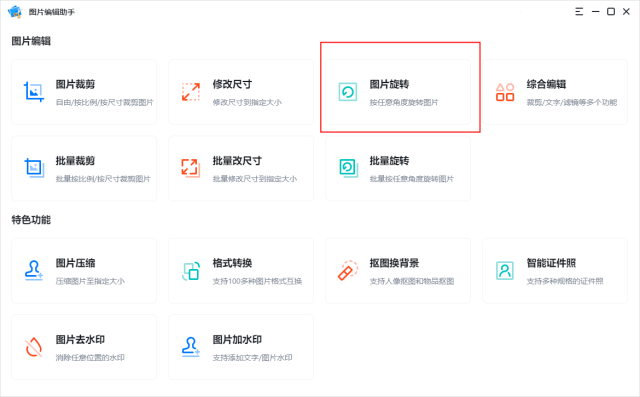640x397 pixels.
Task: Maximize the window
Action: click(611, 11)
